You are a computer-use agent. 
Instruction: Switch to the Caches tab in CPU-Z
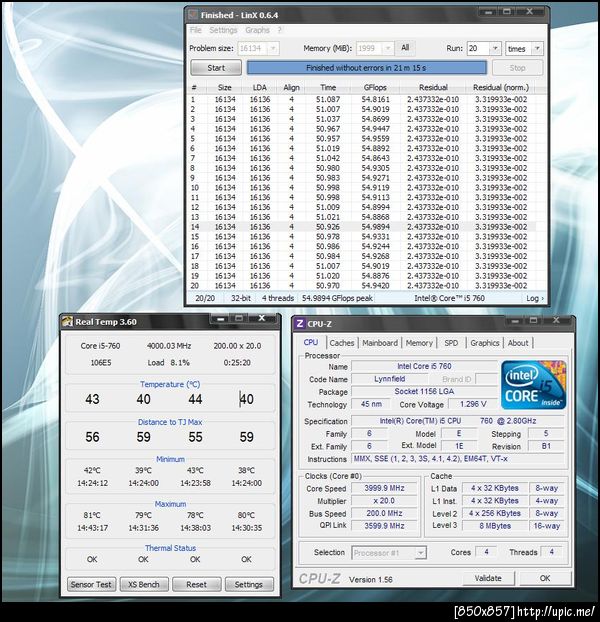coord(341,343)
